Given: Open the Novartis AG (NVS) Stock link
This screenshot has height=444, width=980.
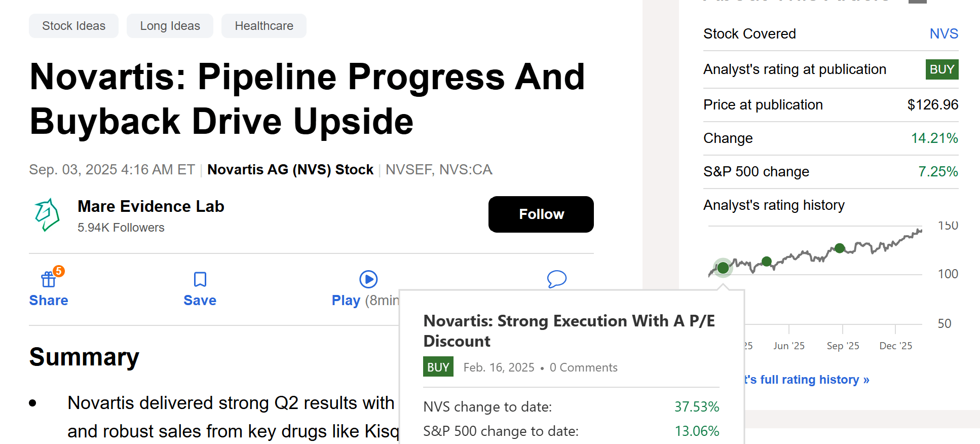Looking at the screenshot, I should pyautogui.click(x=290, y=169).
